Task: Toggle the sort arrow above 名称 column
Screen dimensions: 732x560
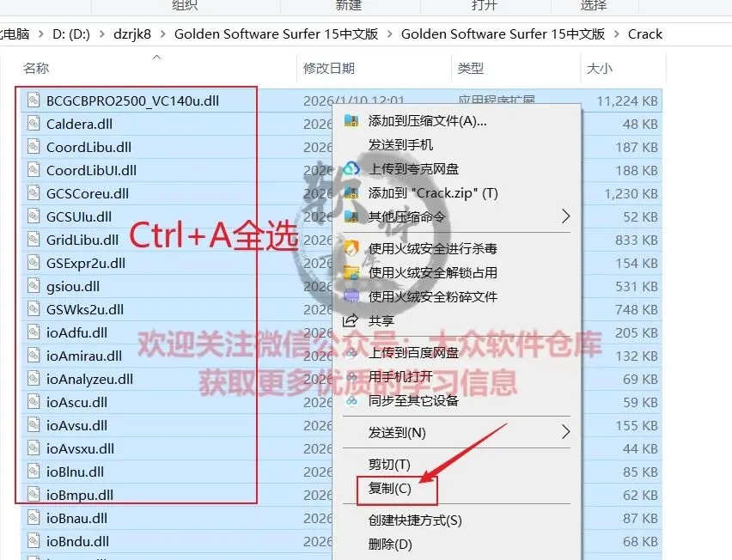Action: click(157, 57)
